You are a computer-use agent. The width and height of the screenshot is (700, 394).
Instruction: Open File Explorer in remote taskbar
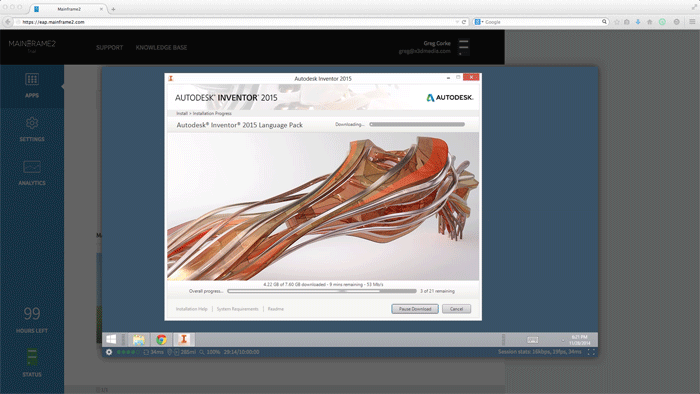click(139, 340)
